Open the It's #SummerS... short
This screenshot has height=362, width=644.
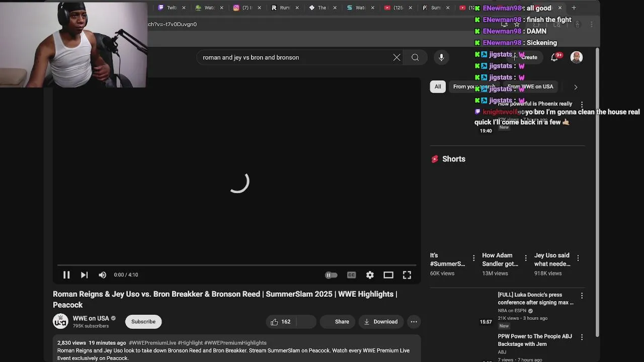pyautogui.click(x=447, y=259)
